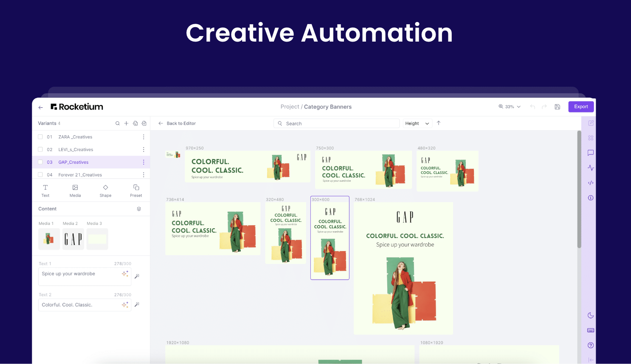Open the comments icon in right sidebar
The image size is (631, 364).
pos(591,153)
